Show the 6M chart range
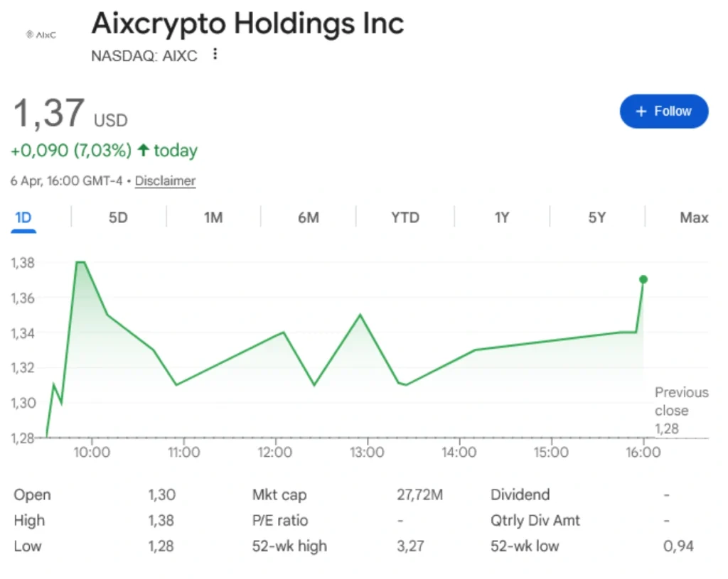Screen dimensions: 728x579 pyautogui.click(x=309, y=217)
